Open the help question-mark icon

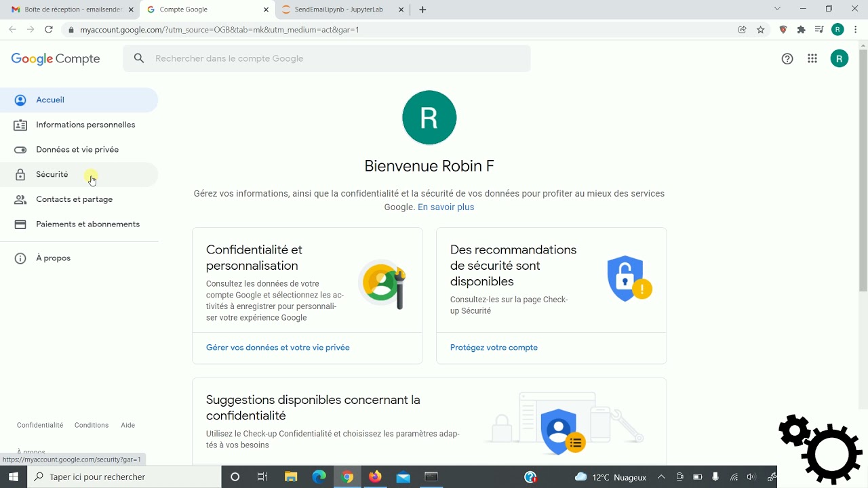(787, 59)
